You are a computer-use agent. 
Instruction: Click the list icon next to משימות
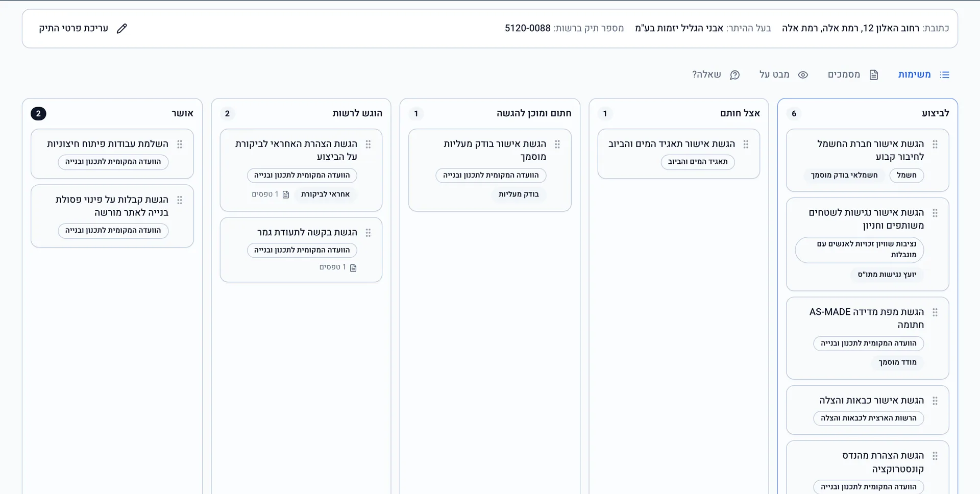[x=944, y=75]
